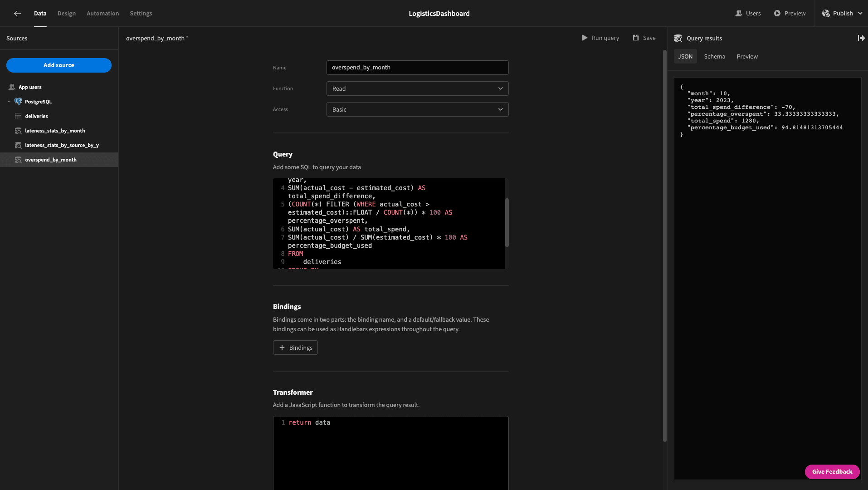The width and height of the screenshot is (868, 490).
Task: Click the SQL editor scrollbar
Action: [x=507, y=223]
